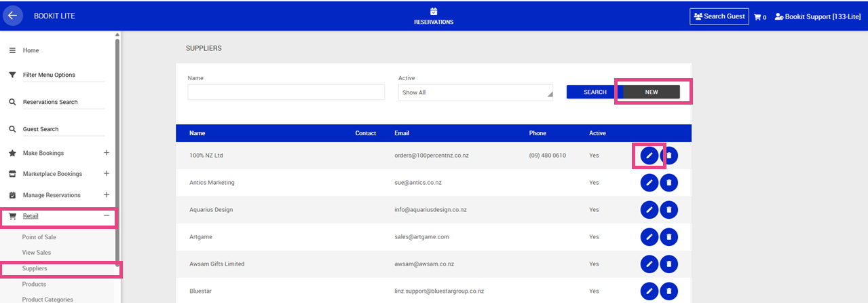Delete the Aquarius Design supplier
The width and height of the screenshot is (868, 303).
[x=668, y=210]
